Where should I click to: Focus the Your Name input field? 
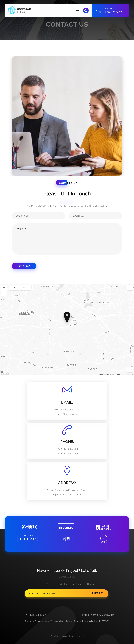point(38,216)
